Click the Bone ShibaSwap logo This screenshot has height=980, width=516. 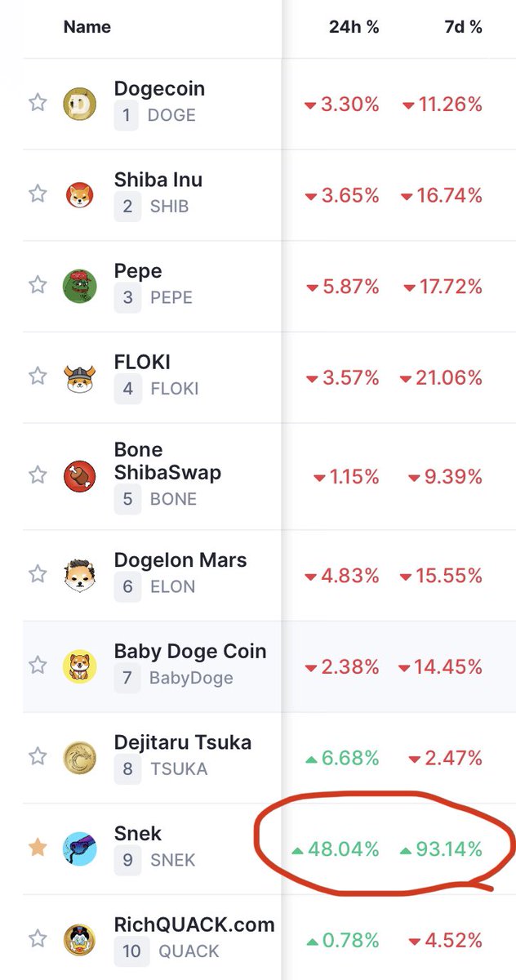[80, 476]
